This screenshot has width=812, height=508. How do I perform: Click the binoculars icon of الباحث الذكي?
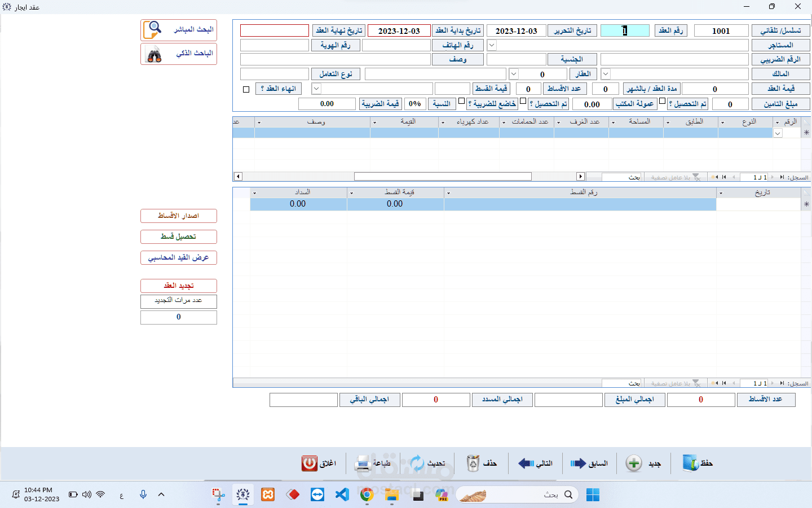[154, 55]
